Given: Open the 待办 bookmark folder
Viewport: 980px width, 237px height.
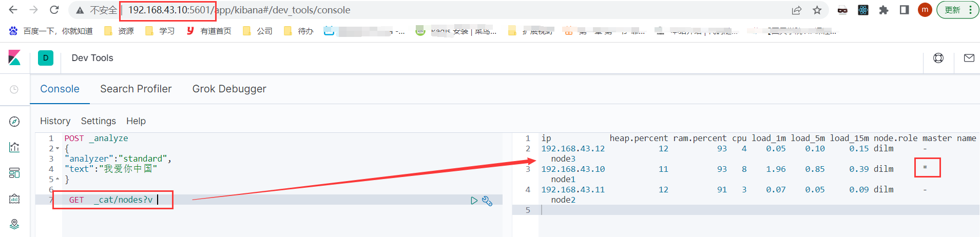Looking at the screenshot, I should (x=299, y=31).
